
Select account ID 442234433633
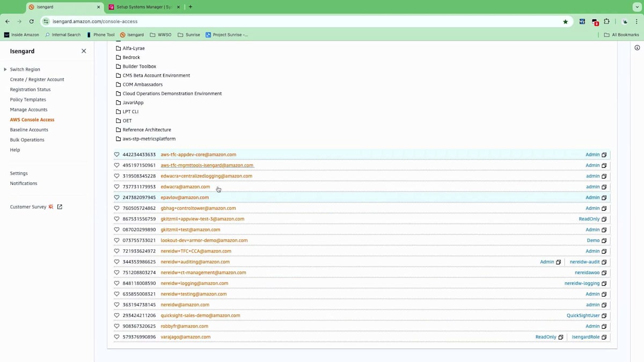[139, 154]
